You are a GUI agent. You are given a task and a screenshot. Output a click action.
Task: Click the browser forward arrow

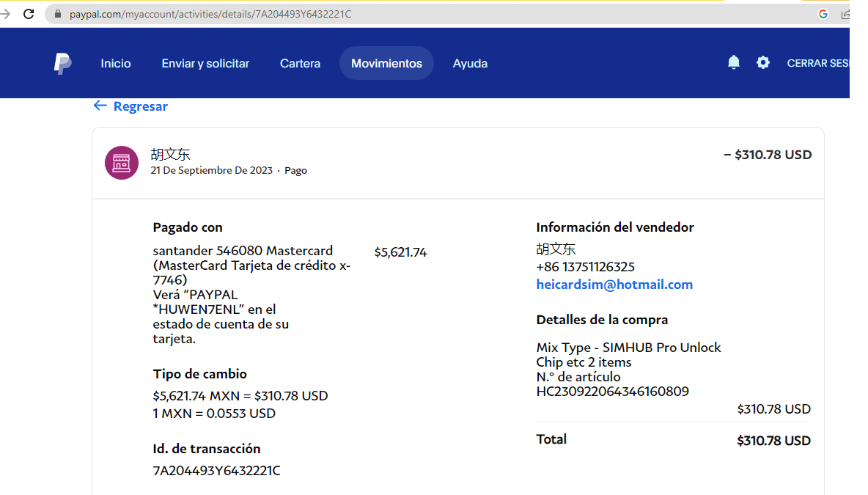point(5,14)
